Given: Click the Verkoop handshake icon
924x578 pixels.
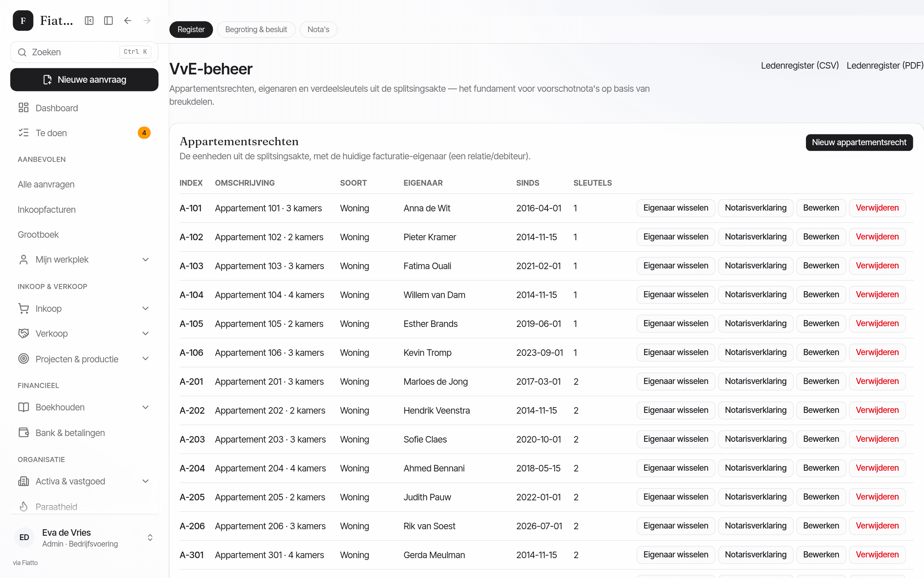Looking at the screenshot, I should (x=24, y=333).
